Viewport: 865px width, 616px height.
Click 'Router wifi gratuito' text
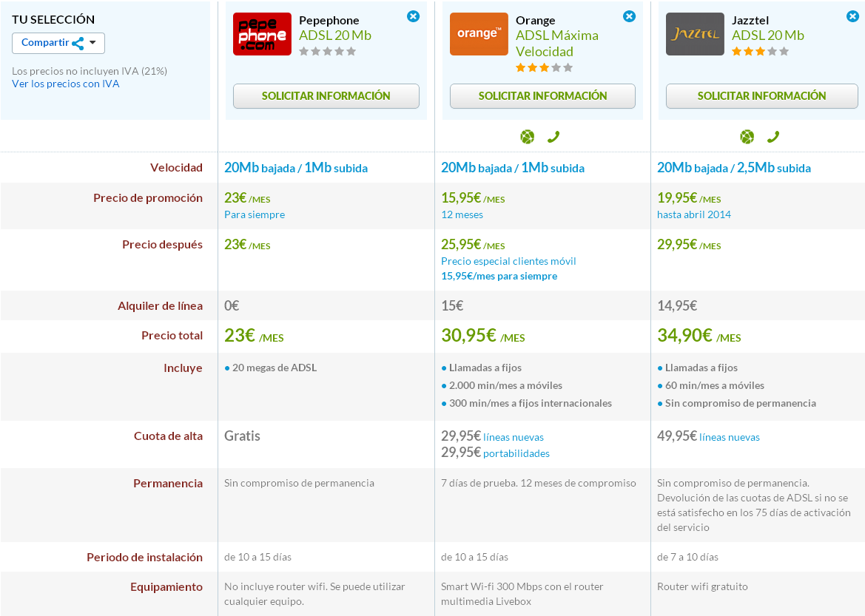702,586
